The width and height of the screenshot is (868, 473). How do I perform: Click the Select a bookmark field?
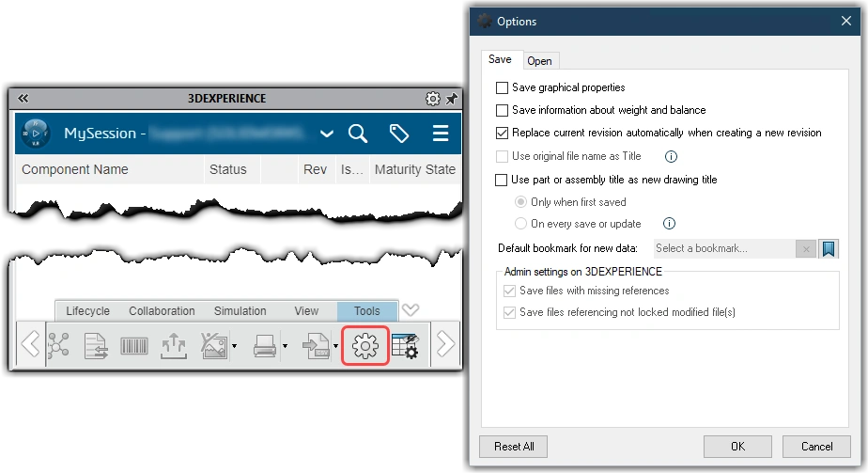[x=724, y=248]
